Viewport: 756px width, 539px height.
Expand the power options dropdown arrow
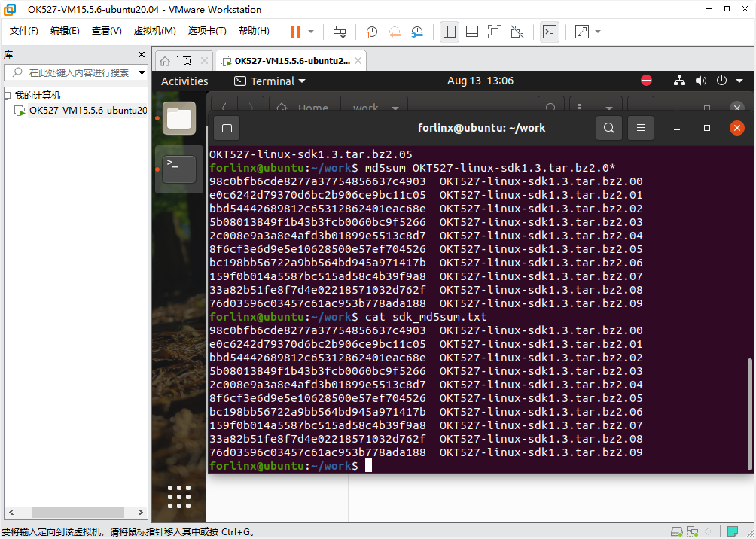click(311, 32)
